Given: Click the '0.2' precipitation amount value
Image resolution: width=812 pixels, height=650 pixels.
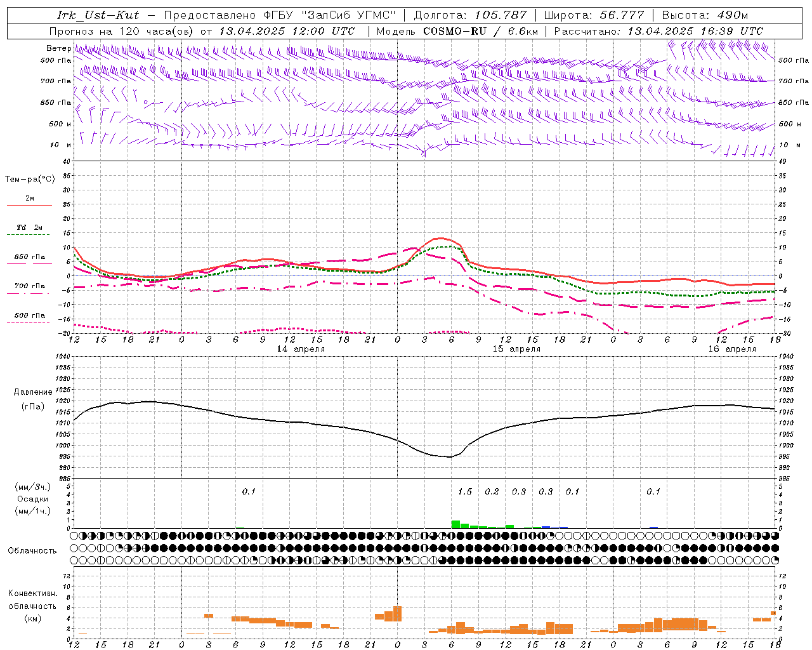Looking at the screenshot, I should pos(492,492).
